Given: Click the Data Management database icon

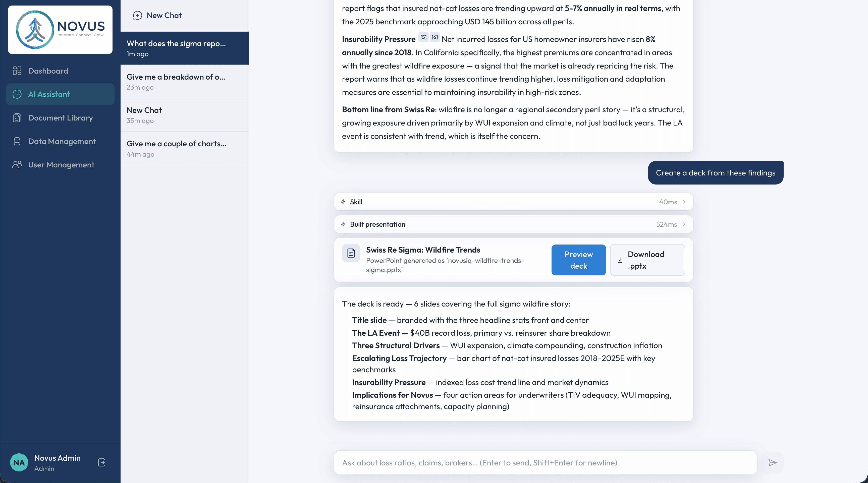Looking at the screenshot, I should pyautogui.click(x=17, y=142).
